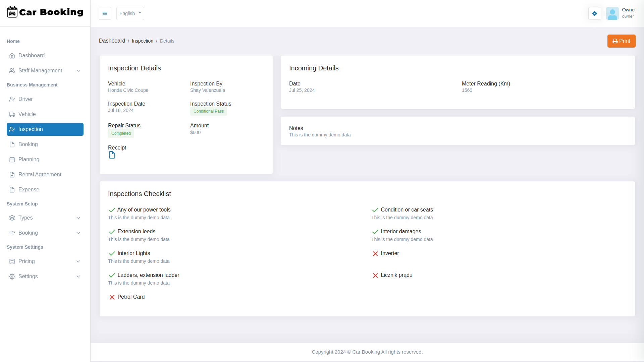Click the red cross next to Petrol Card

coord(112,297)
